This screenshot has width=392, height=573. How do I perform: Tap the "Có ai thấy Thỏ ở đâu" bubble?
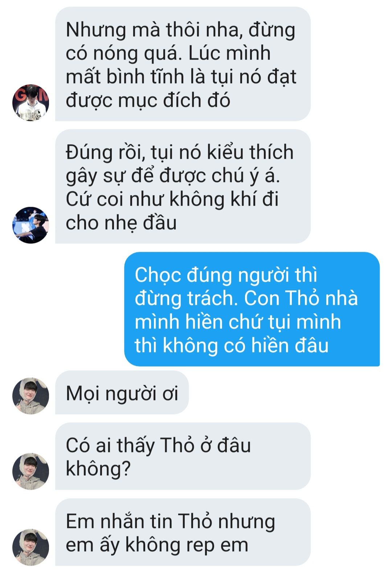tap(183, 456)
